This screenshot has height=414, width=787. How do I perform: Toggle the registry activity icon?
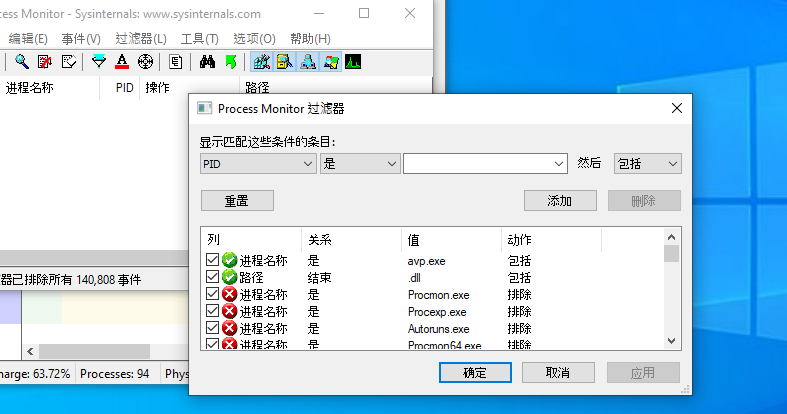(261, 62)
